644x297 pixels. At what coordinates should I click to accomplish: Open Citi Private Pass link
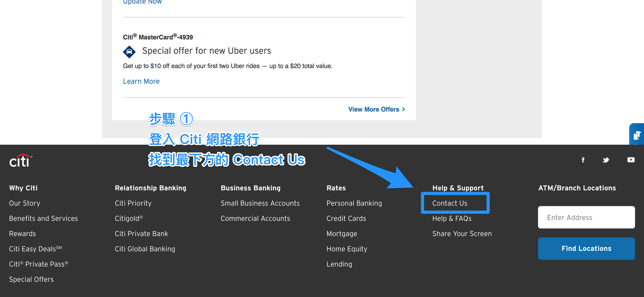pyautogui.click(x=39, y=264)
